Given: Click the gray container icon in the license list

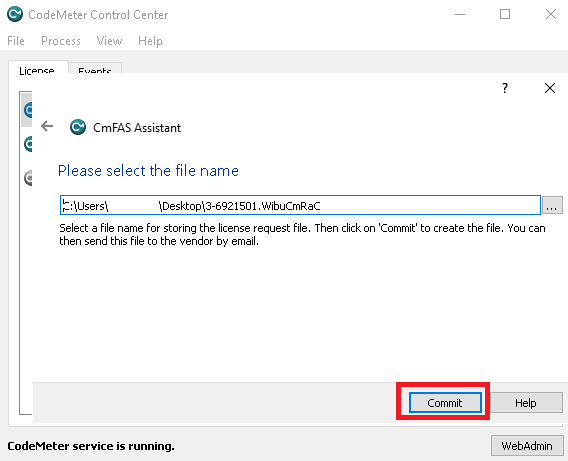Looking at the screenshot, I should click(28, 178).
